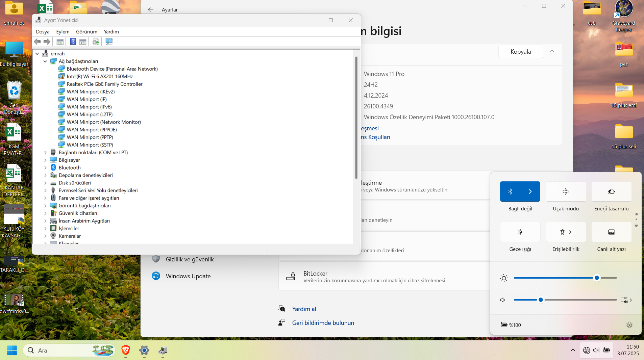Viewport: 644px width, 360px height.
Task: Open Help via the blue question mark icon
Action: (x=73, y=42)
